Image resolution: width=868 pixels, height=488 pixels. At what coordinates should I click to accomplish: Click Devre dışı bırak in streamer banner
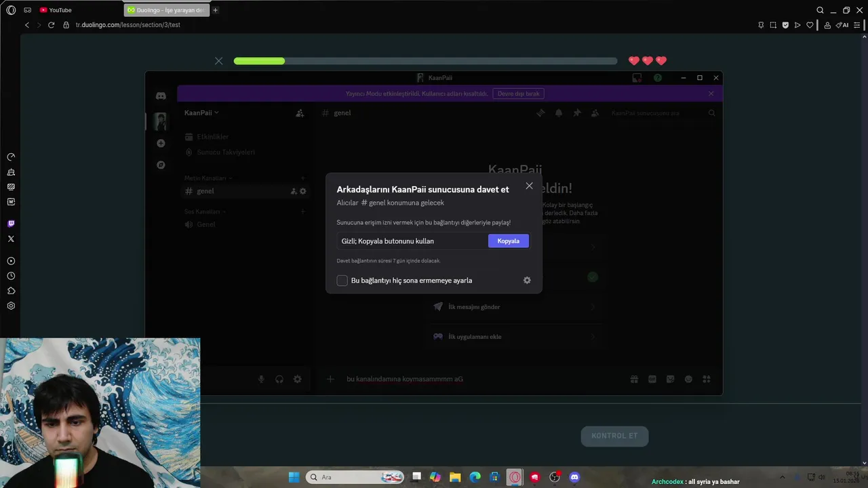coord(519,94)
